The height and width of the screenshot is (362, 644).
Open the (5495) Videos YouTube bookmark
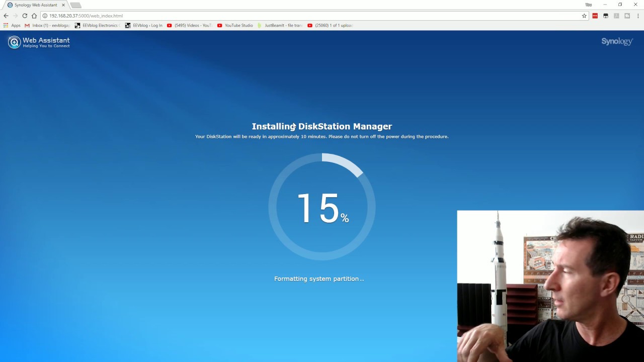point(190,25)
